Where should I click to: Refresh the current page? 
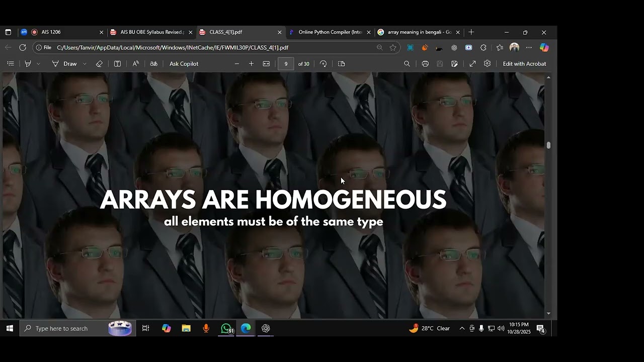tap(23, 47)
